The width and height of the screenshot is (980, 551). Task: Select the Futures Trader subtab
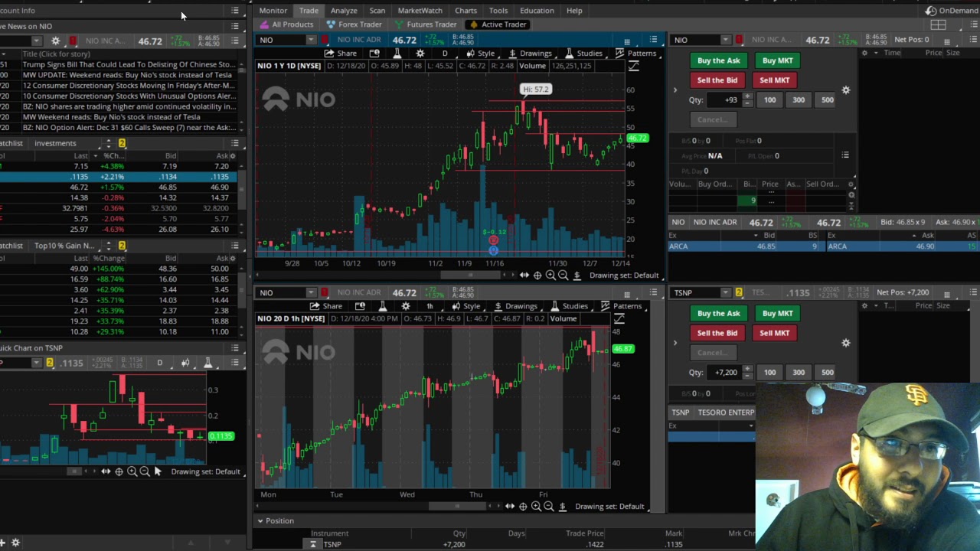pos(426,24)
